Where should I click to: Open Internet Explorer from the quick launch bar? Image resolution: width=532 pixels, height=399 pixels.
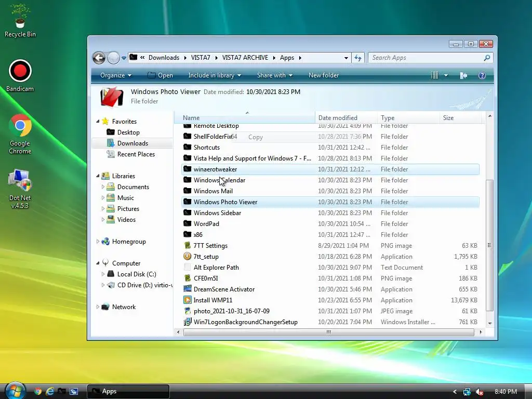50,391
